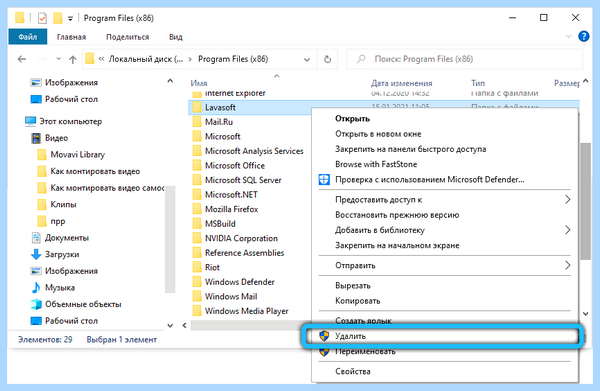Switch to the Главная ribbon tab

(x=71, y=37)
